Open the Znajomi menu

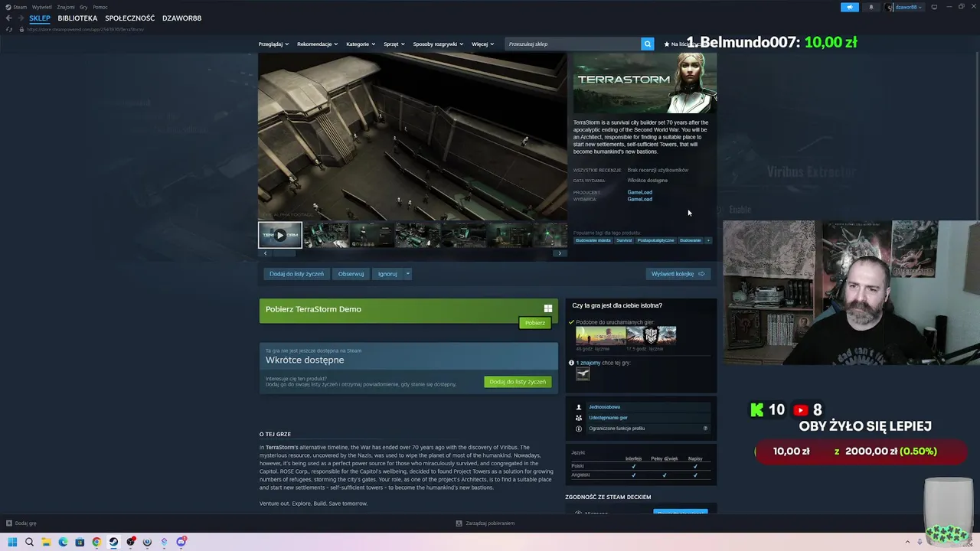(x=66, y=7)
